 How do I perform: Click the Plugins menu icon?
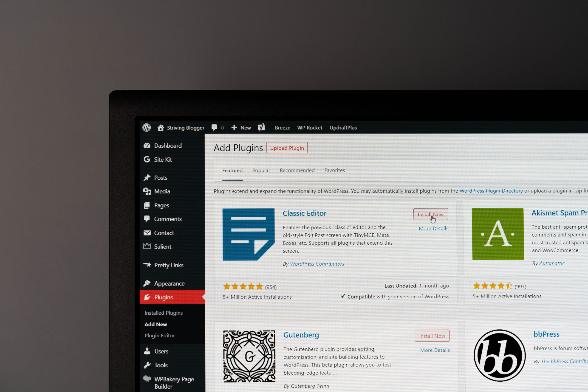click(147, 297)
